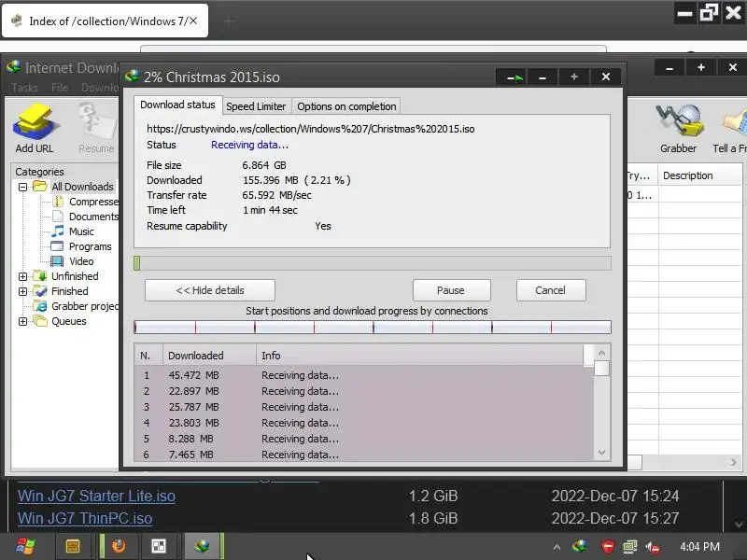Select the Documents category icon
This screenshot has height=560, width=747.
click(57, 217)
